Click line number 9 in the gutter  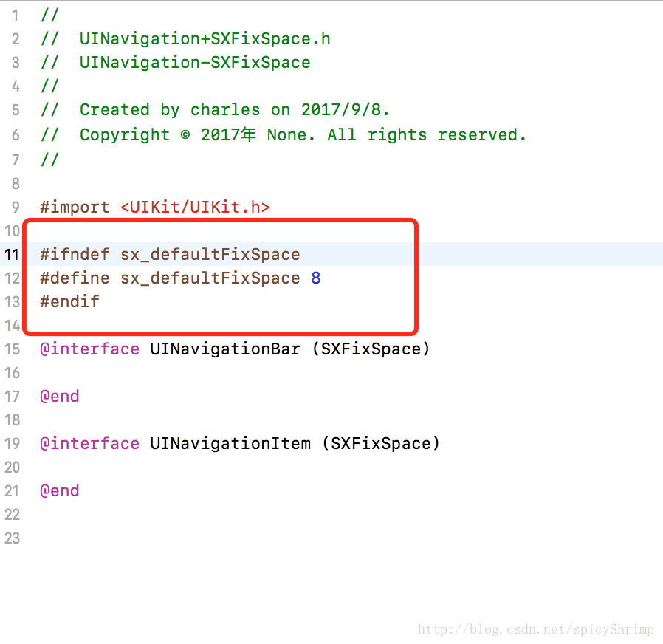pos(16,208)
